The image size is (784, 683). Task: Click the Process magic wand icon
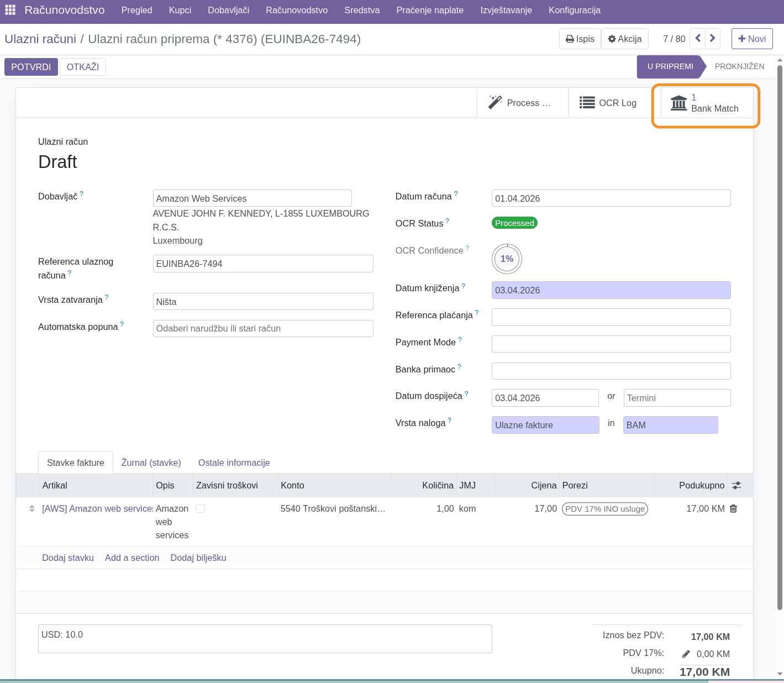[x=495, y=103]
